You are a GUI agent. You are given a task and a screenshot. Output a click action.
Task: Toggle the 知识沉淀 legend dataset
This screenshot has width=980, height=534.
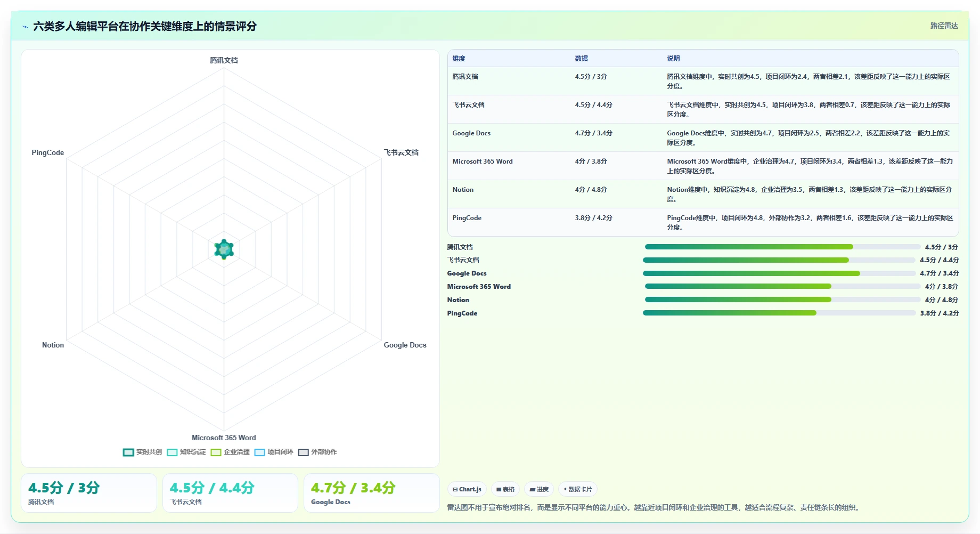point(186,452)
